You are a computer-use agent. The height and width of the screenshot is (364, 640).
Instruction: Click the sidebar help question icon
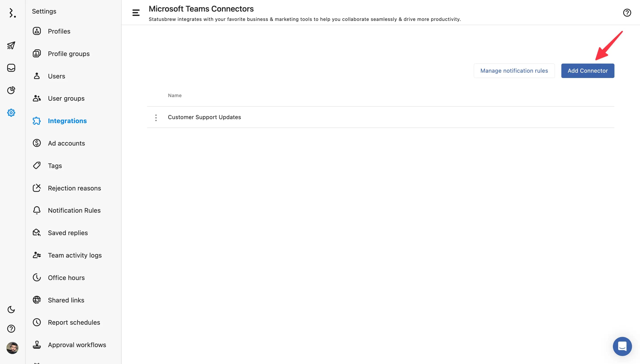pos(11,328)
